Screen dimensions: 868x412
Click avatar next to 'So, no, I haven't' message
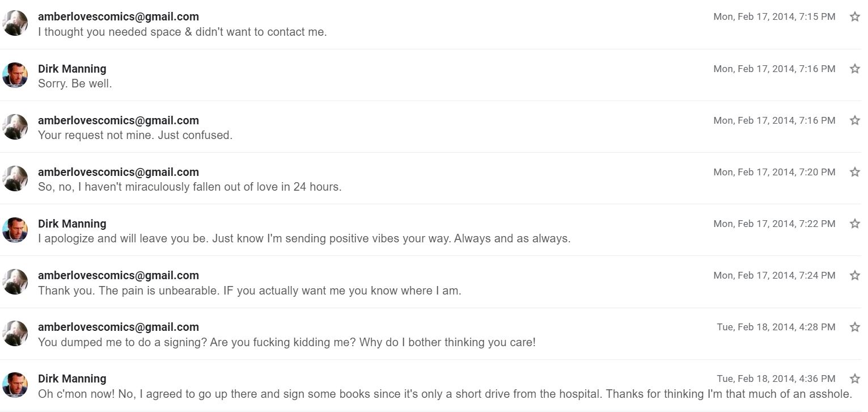(x=15, y=178)
